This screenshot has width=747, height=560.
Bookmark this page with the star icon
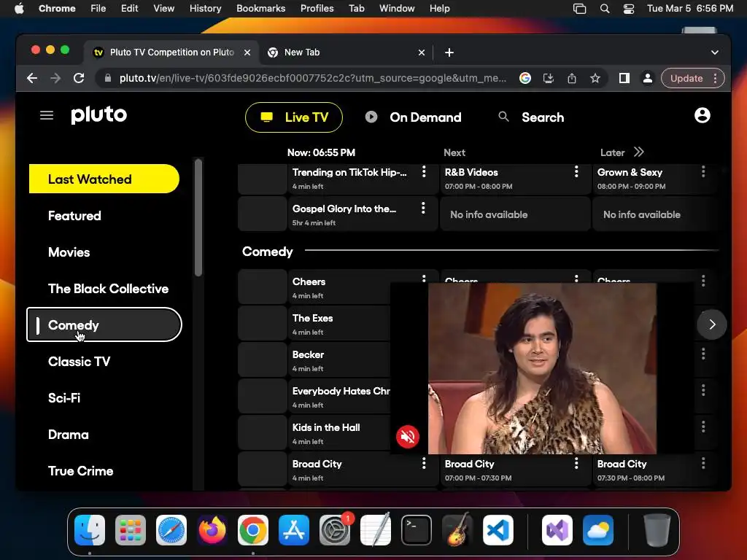tap(595, 78)
